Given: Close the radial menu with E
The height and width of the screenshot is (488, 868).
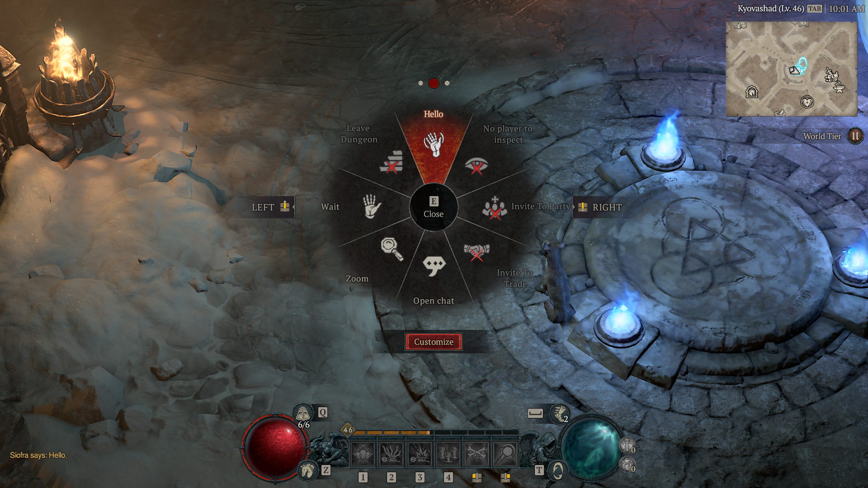Looking at the screenshot, I should click(x=434, y=207).
